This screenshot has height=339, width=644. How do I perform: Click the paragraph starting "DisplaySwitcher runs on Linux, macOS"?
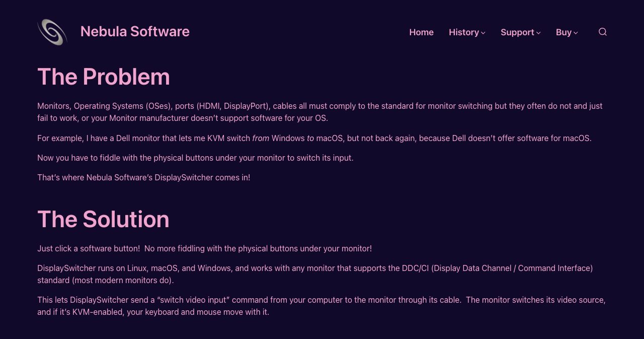(315, 274)
